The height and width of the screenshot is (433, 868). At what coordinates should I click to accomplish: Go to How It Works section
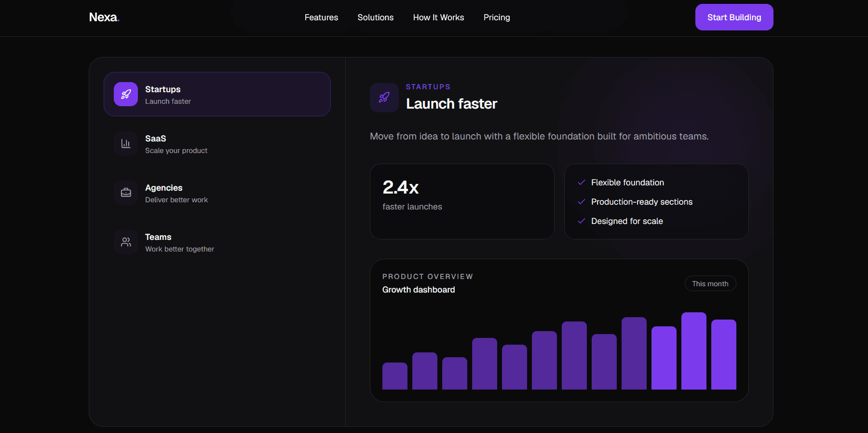point(438,17)
